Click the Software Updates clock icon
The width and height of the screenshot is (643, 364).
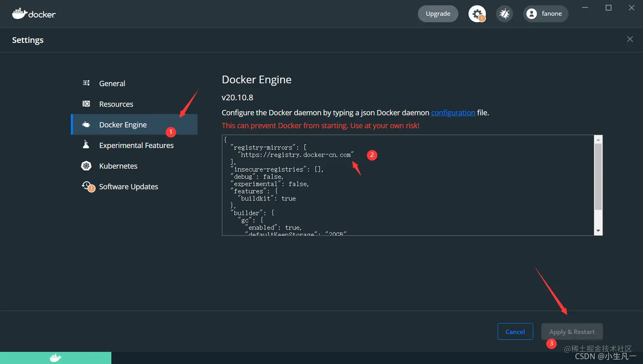tap(88, 186)
